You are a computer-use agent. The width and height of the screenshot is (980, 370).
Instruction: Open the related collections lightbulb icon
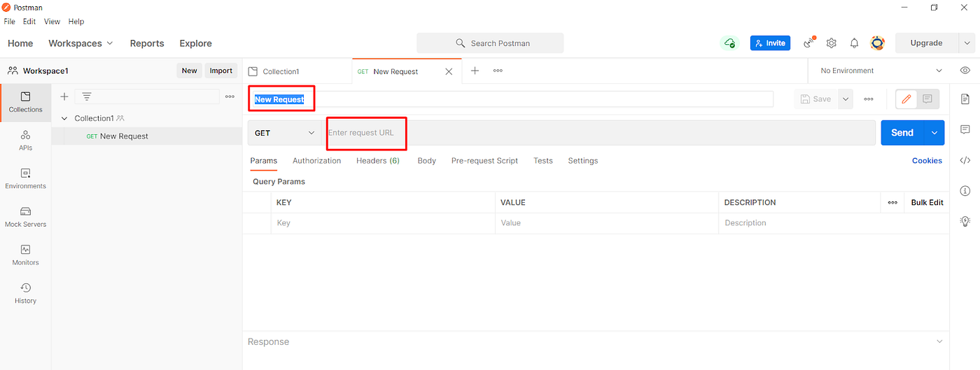point(965,221)
